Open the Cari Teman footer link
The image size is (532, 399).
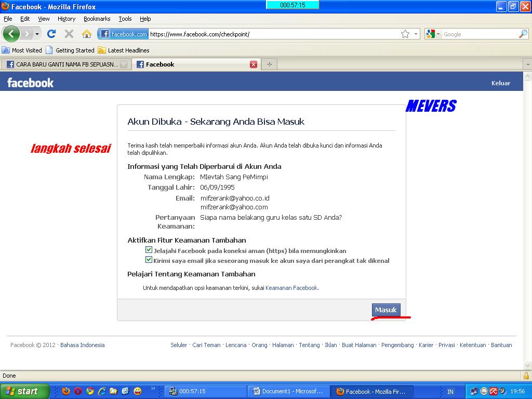pyautogui.click(x=206, y=345)
